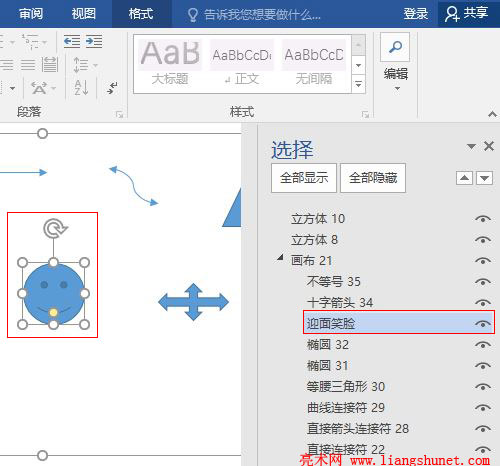Apply the 无间隔 style
The width and height of the screenshot is (500, 466).
(x=314, y=63)
